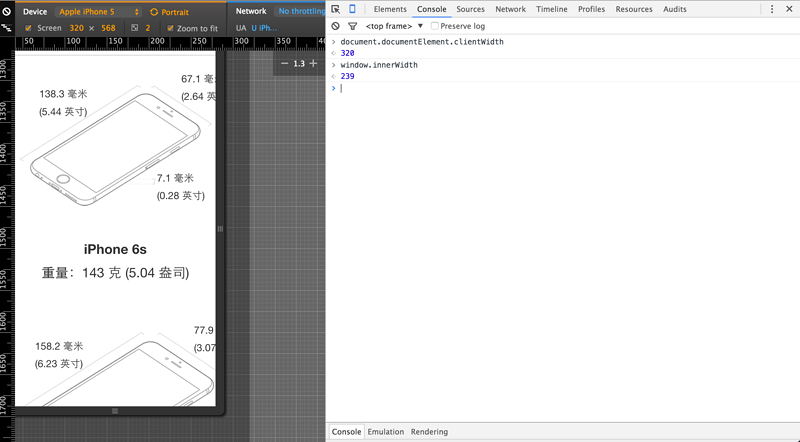The height and width of the screenshot is (442, 800).
Task: Click the 138.3 毫米 dimension label
Action: (63, 94)
